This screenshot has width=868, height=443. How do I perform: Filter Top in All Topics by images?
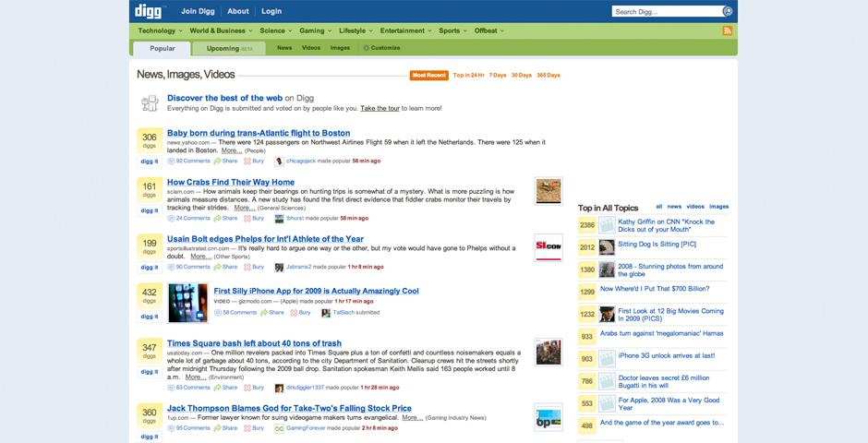click(x=718, y=207)
